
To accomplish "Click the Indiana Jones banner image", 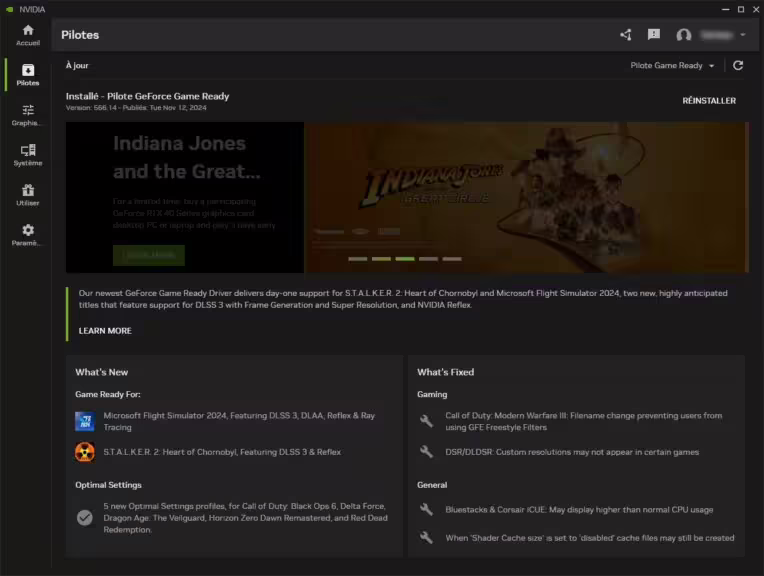I will [526, 197].
